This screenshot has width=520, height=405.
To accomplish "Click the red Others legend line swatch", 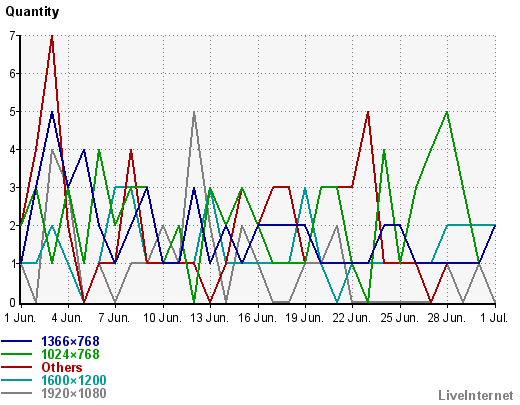I will click(x=17, y=367).
